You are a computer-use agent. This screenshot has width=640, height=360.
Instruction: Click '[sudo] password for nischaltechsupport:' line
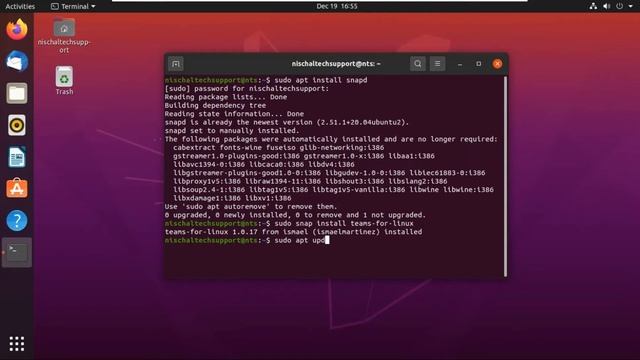[247, 89]
